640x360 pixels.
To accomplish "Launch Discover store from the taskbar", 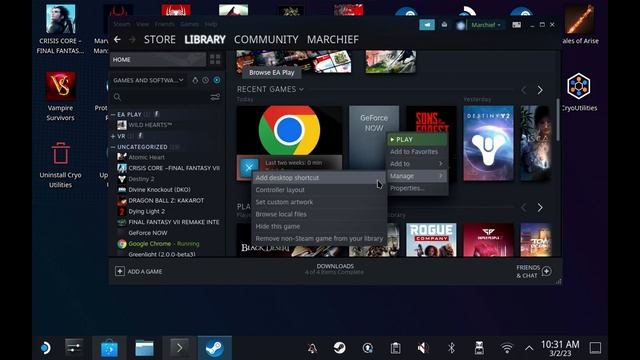I will click(109, 348).
